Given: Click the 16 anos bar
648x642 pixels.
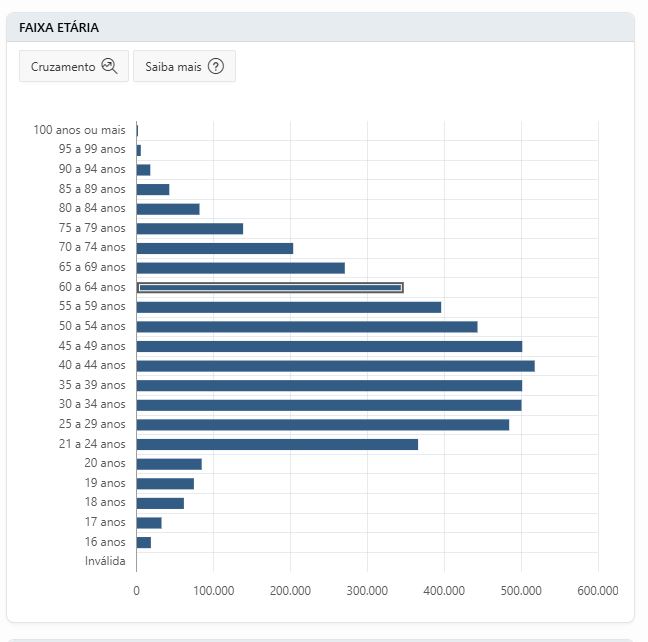Looking at the screenshot, I should coord(144,542).
